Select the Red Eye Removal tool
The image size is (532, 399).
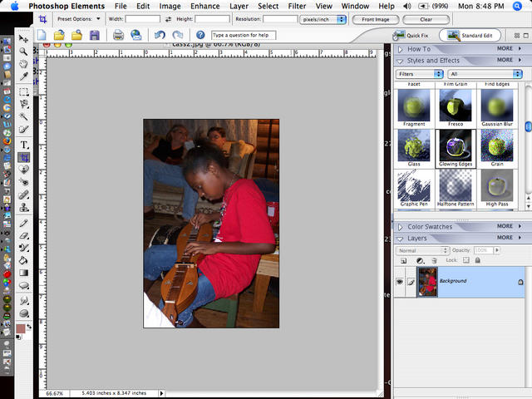23,182
